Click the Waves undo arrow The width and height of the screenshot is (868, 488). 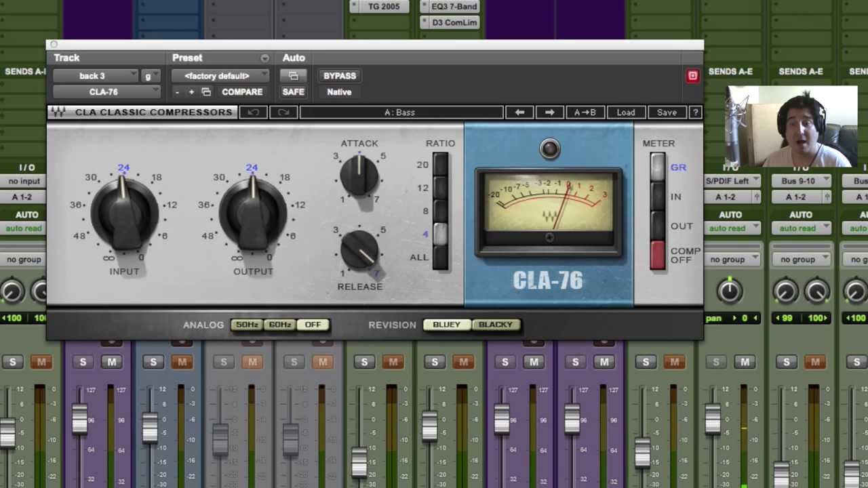(x=253, y=113)
